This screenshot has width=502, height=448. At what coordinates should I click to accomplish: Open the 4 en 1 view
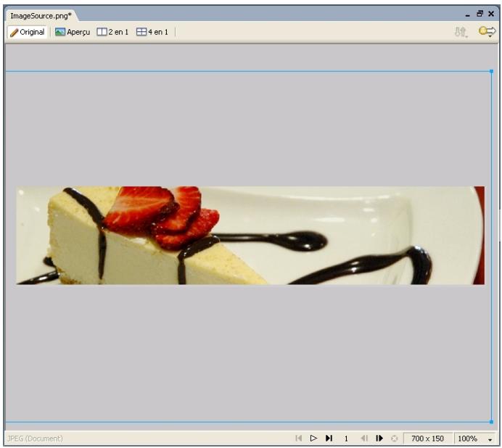pos(152,32)
